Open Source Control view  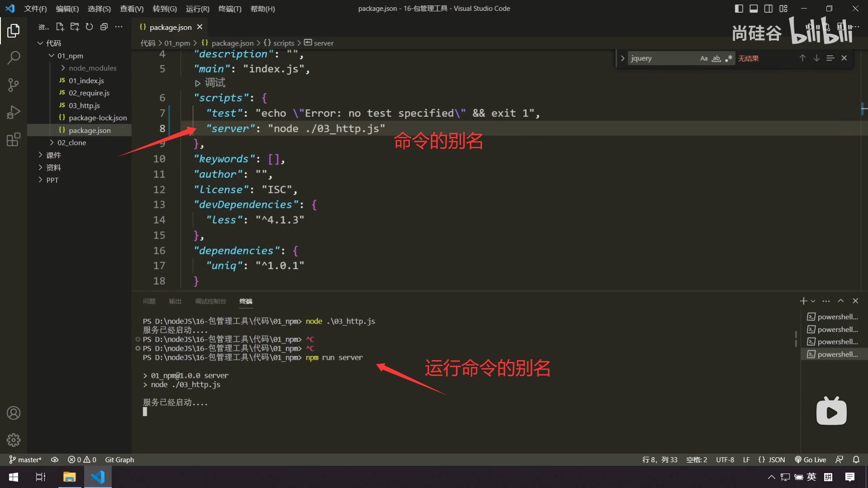[x=14, y=85]
